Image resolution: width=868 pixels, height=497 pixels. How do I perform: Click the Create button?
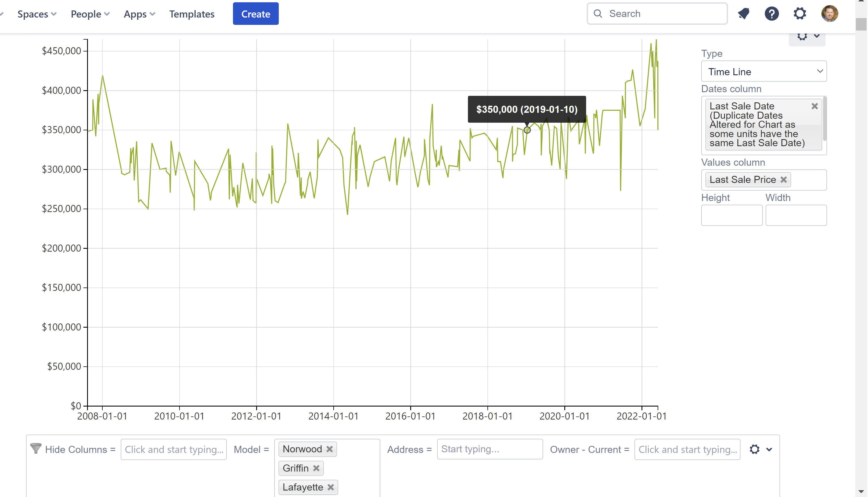(x=255, y=14)
